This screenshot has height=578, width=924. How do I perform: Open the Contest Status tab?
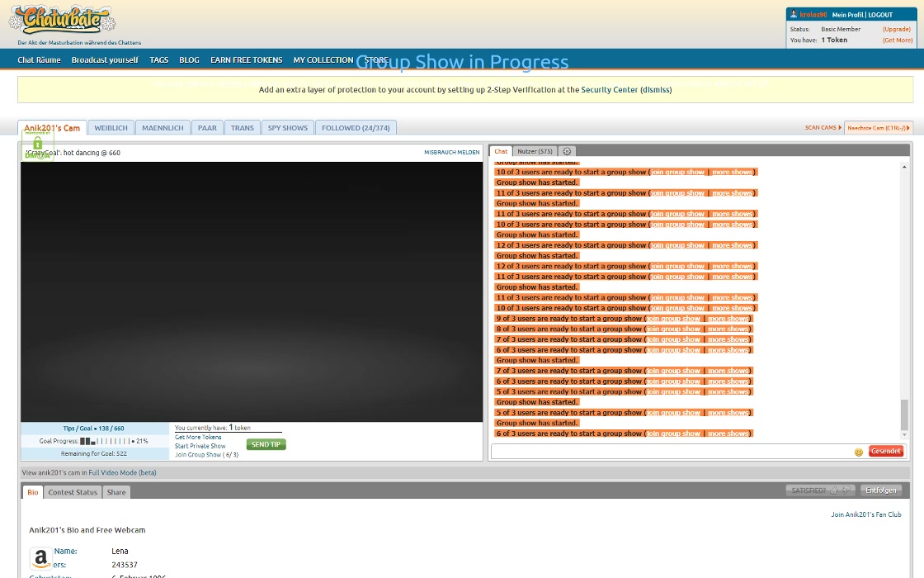coord(73,492)
